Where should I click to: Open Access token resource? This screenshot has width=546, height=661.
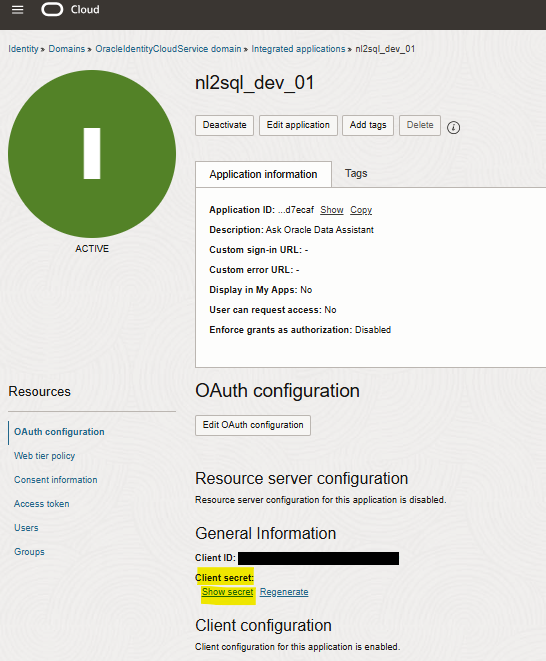pyautogui.click(x=42, y=504)
